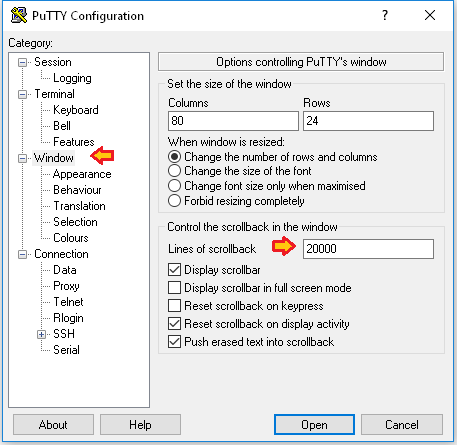The image size is (457, 445).
Task: Select Forbid resizing completely
Action: click(236, 201)
